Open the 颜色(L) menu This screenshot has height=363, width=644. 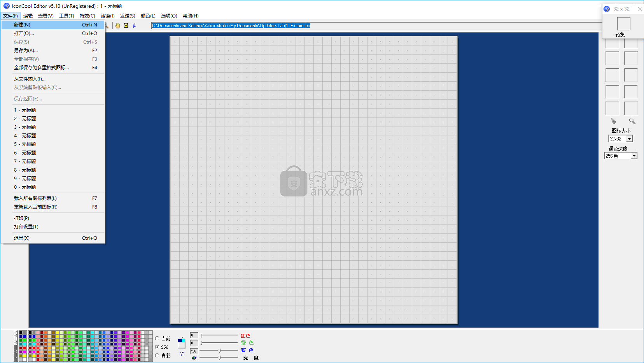tap(148, 16)
